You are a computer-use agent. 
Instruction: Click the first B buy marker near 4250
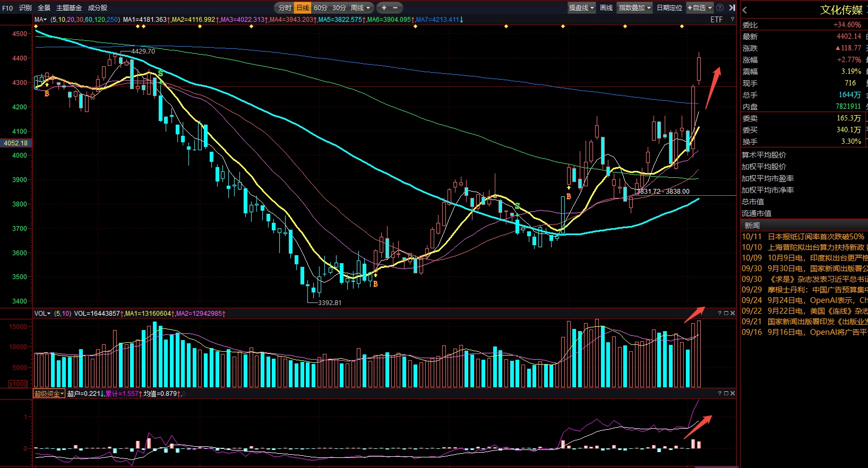(47, 94)
